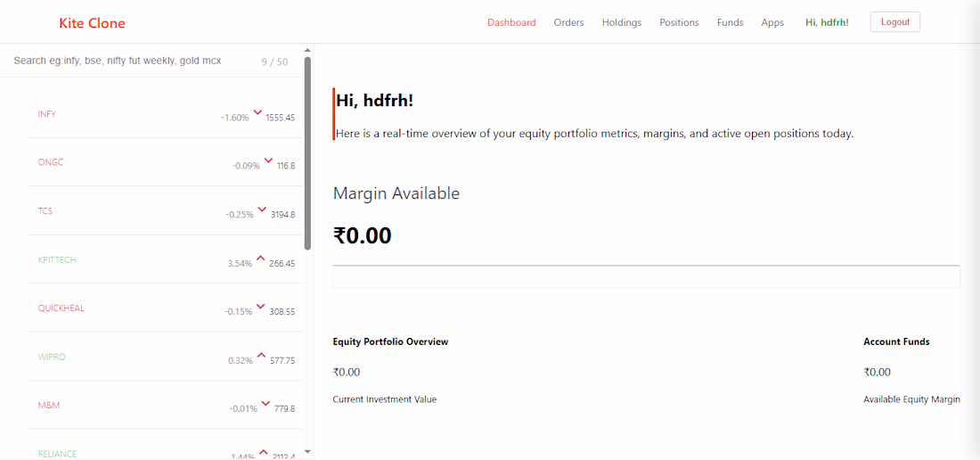Open the Positions section
The height and width of the screenshot is (460, 980).
(680, 22)
